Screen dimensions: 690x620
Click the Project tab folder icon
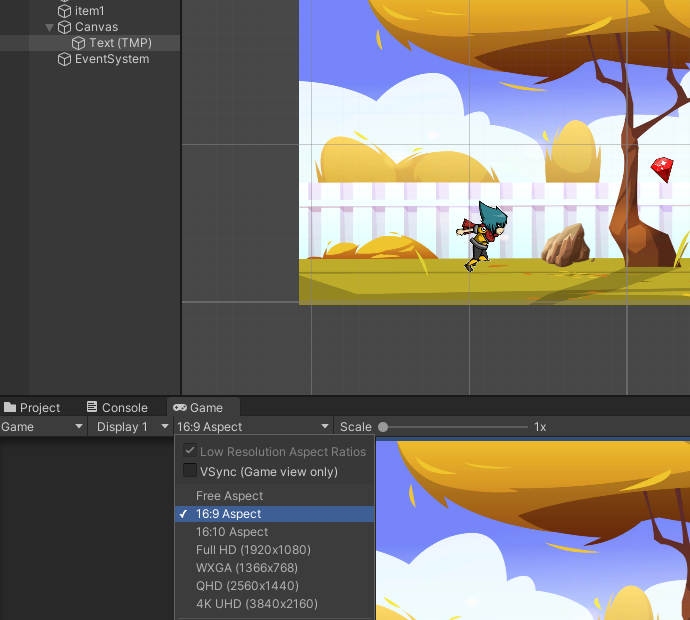point(10,408)
